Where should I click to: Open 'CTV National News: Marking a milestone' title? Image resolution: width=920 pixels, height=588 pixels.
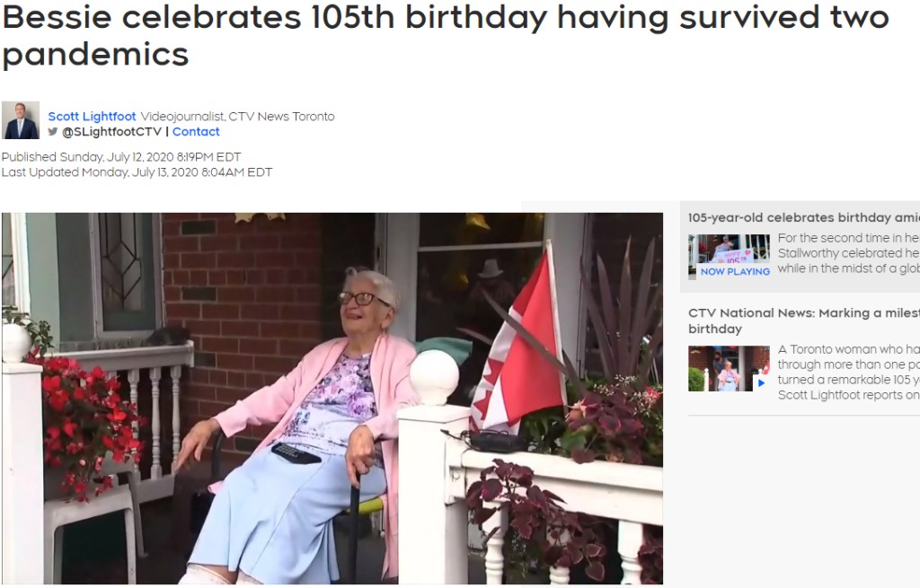tap(804, 320)
